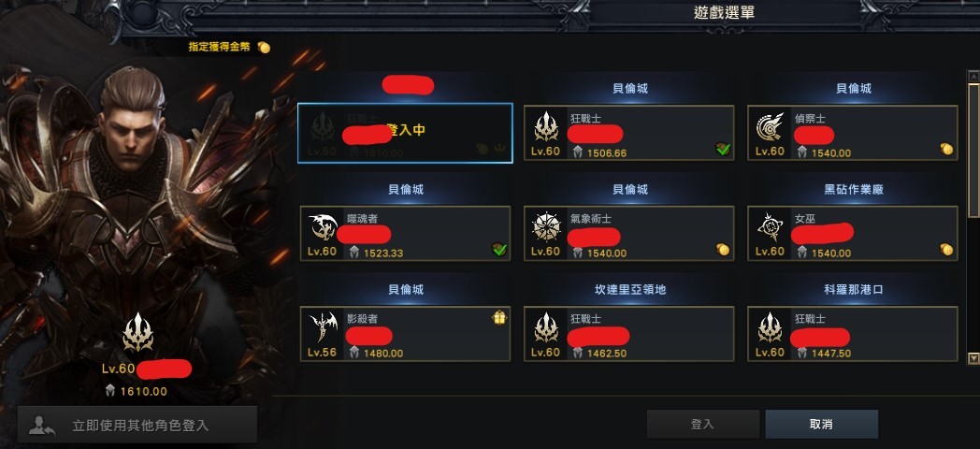
Task: Click the Sorceress class icon
Action: click(x=770, y=227)
